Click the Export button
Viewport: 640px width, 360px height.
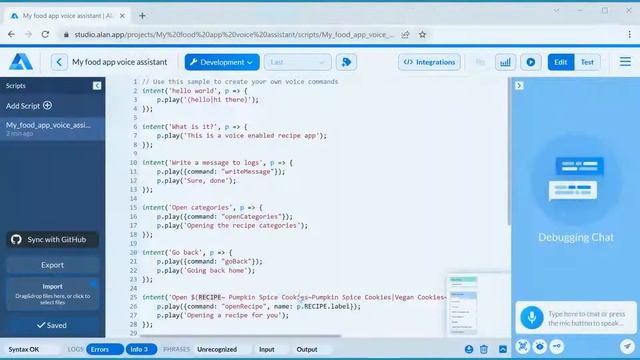[x=52, y=265]
